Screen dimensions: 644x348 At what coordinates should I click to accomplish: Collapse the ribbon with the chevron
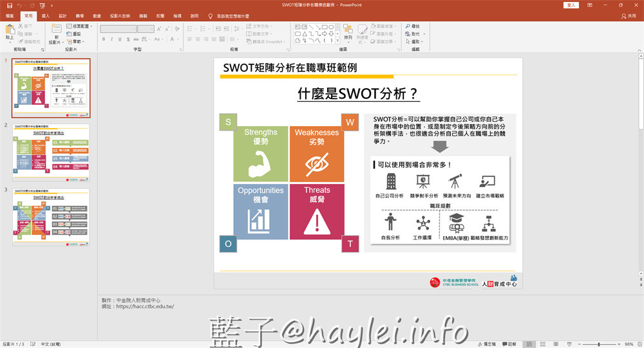point(639,50)
